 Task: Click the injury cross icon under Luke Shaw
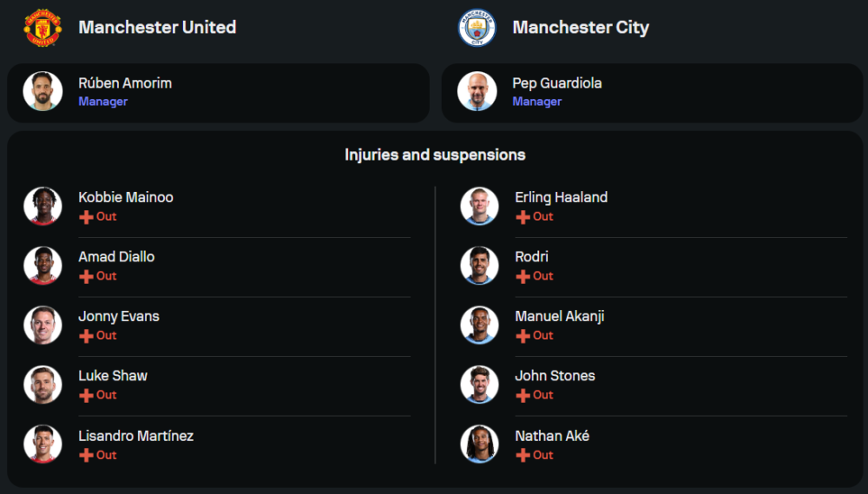click(x=86, y=395)
